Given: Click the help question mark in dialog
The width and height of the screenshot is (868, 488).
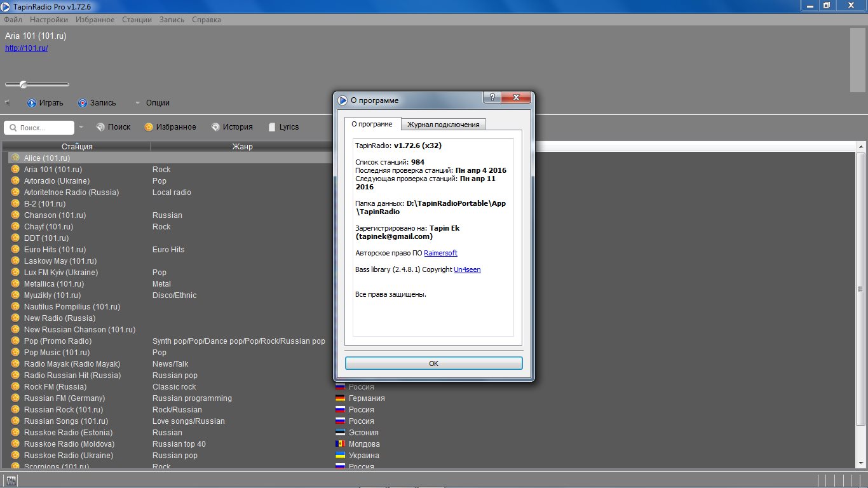Looking at the screenshot, I should click(492, 98).
